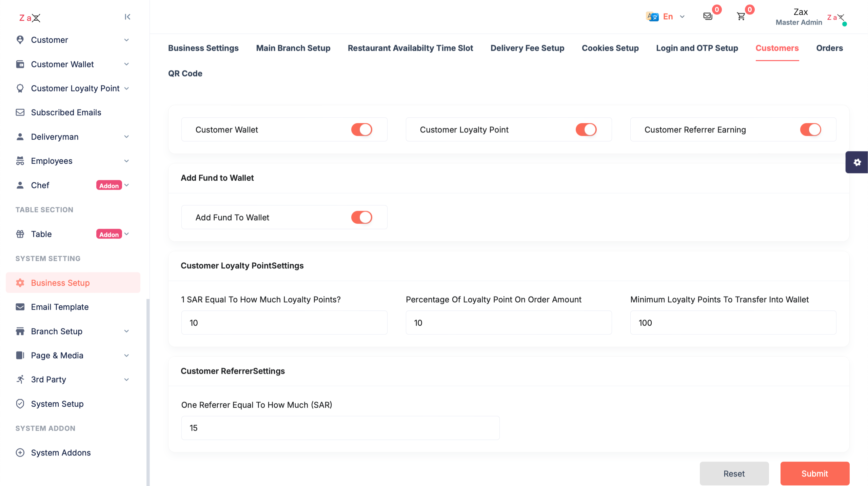868x486 pixels.
Task: Click the Chef person icon
Action: tap(20, 185)
